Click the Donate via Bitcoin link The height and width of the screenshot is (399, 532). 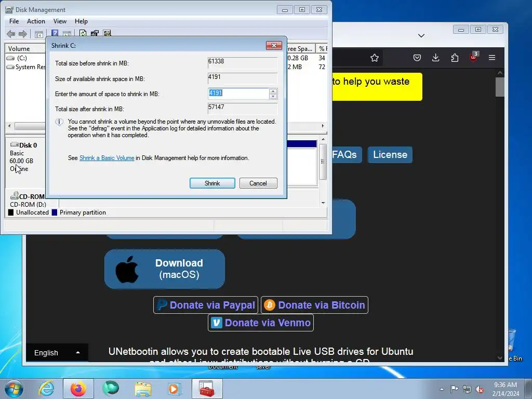(x=314, y=305)
